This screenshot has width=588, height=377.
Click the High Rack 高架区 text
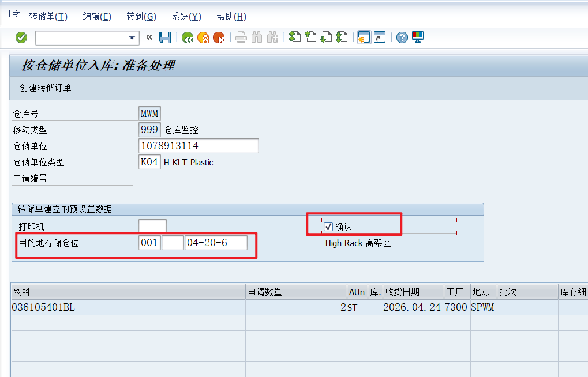pos(358,243)
